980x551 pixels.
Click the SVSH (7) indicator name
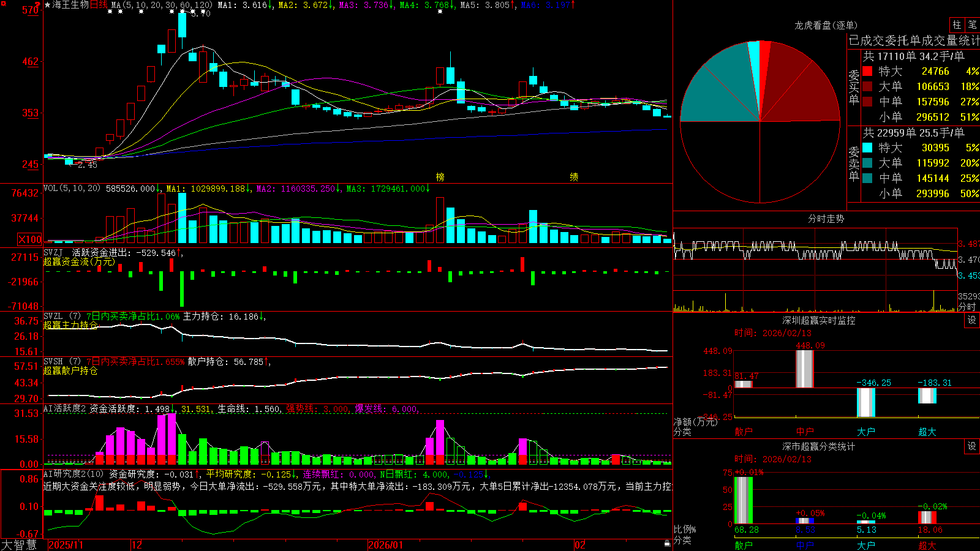click(62, 362)
